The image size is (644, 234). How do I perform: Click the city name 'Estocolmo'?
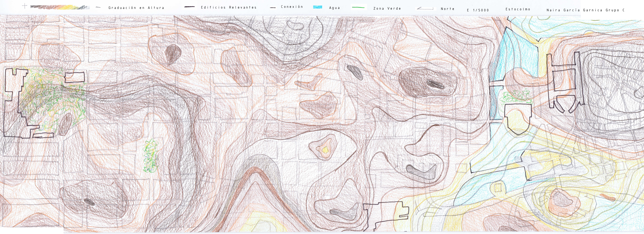click(518, 9)
